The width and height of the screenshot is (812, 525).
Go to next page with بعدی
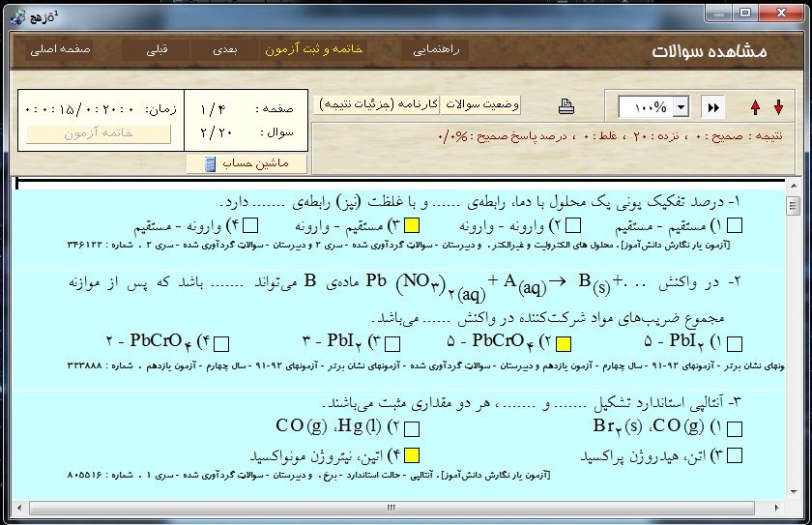click(x=224, y=49)
